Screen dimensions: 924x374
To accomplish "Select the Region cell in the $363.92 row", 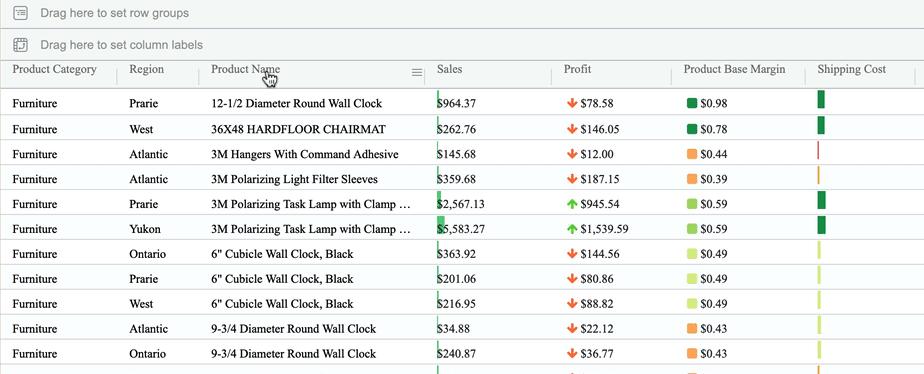I will click(147, 254).
